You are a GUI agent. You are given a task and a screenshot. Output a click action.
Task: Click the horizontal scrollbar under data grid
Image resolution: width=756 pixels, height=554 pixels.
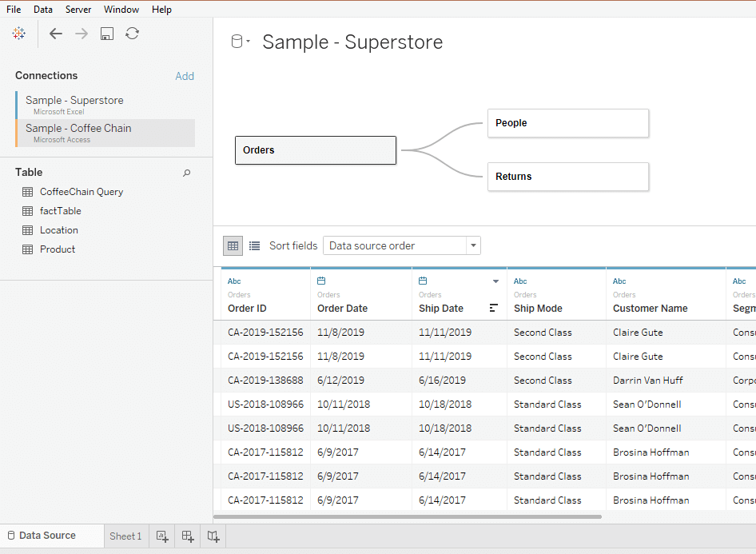(408, 516)
